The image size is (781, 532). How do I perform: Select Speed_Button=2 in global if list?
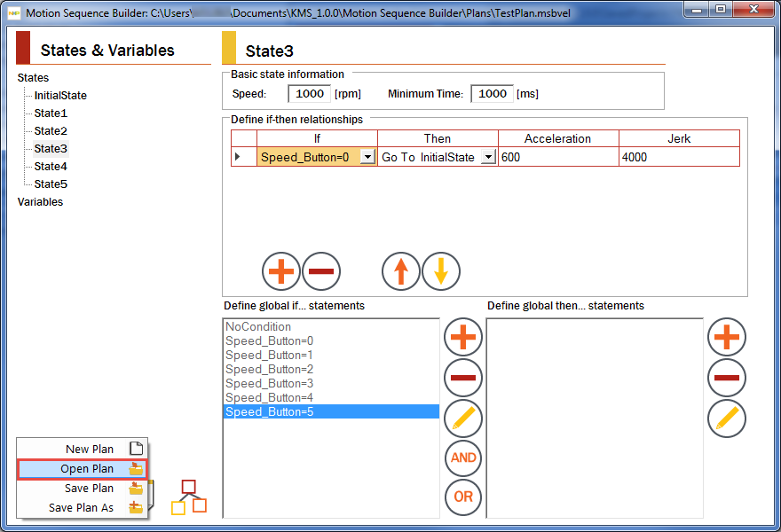click(331, 369)
